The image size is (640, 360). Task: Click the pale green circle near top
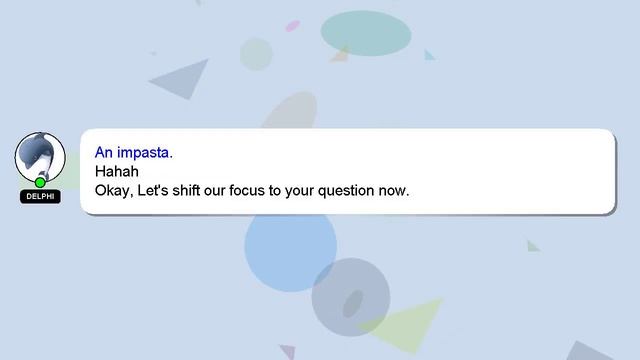pyautogui.click(x=256, y=54)
